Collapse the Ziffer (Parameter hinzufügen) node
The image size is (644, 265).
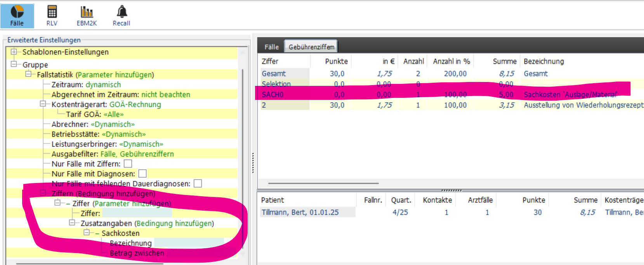coord(57,202)
